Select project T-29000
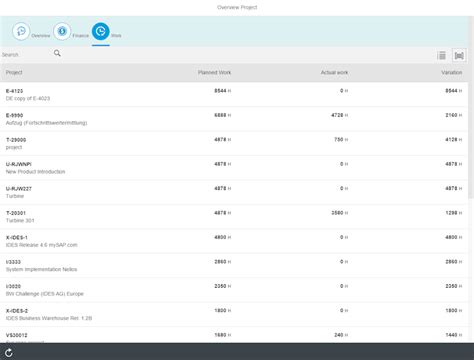Screen dimensions: 474x360 pos(234,143)
